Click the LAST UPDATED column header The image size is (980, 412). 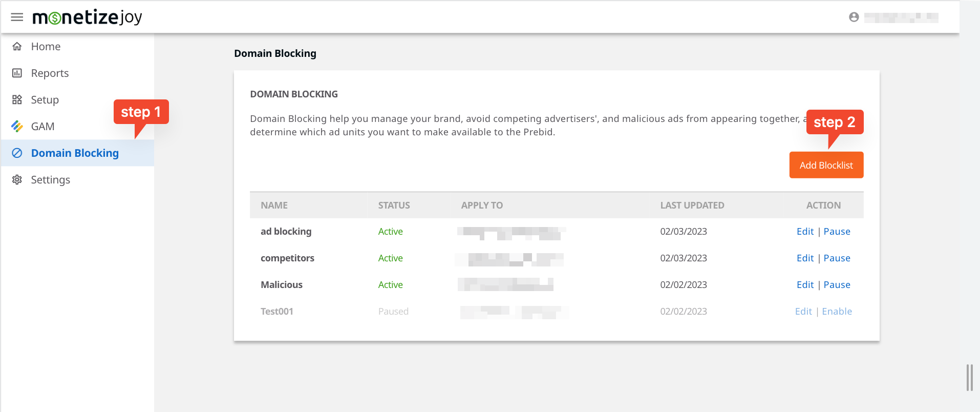pos(692,205)
